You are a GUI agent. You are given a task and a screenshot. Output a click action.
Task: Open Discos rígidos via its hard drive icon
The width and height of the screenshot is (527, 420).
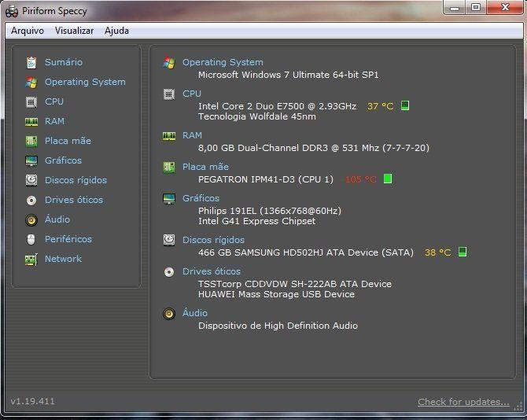click(x=31, y=180)
